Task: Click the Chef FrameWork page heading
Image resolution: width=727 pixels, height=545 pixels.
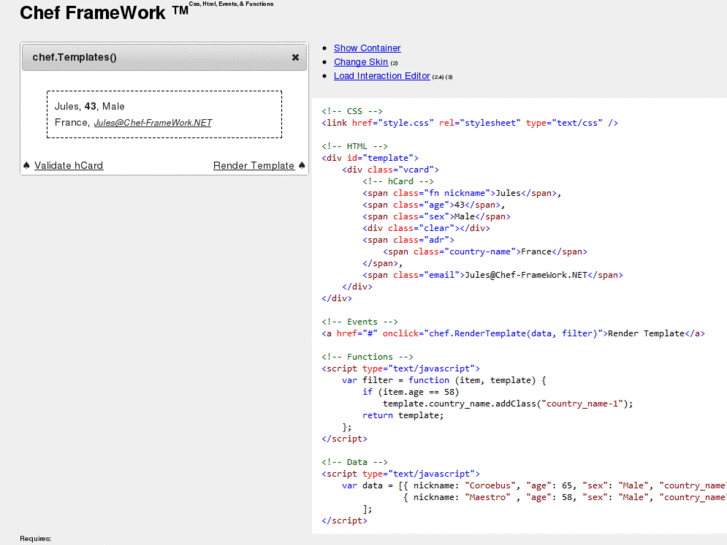Action: click(96, 13)
